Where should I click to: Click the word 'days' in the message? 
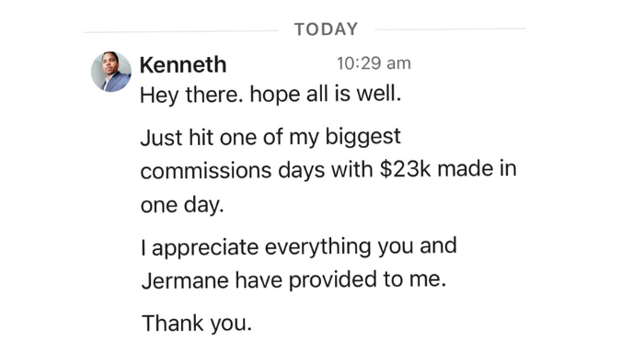302,170
